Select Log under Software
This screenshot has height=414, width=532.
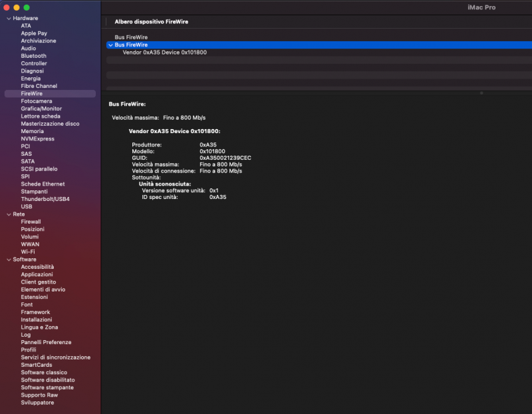26,335
